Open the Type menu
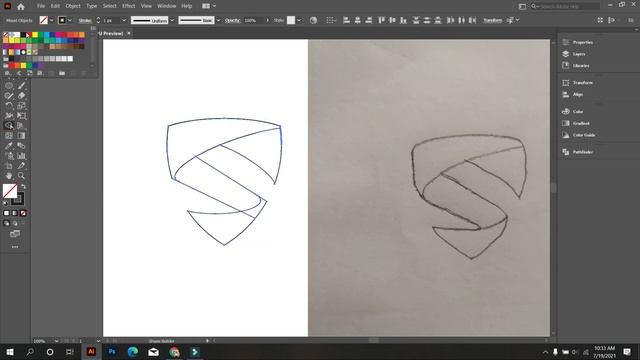This screenshot has width=640, height=360. click(91, 6)
